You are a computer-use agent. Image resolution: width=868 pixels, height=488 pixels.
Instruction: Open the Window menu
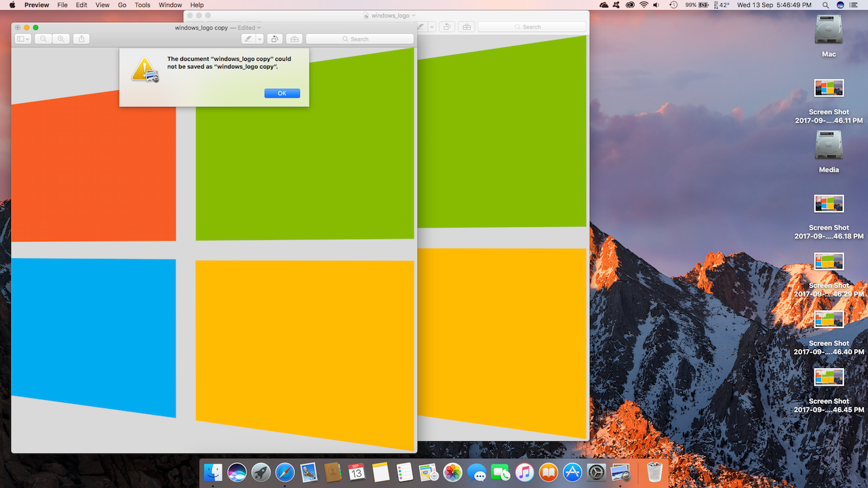[x=170, y=5]
